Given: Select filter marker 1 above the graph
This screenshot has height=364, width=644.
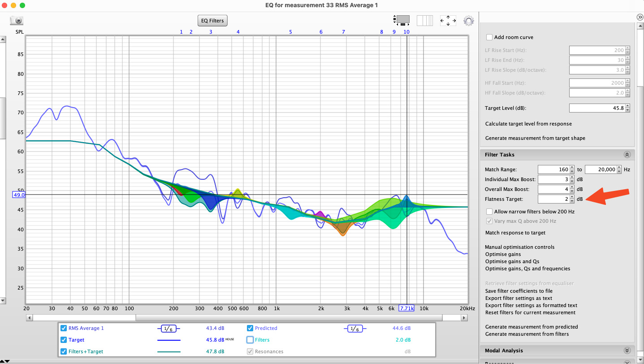Looking at the screenshot, I should (182, 32).
